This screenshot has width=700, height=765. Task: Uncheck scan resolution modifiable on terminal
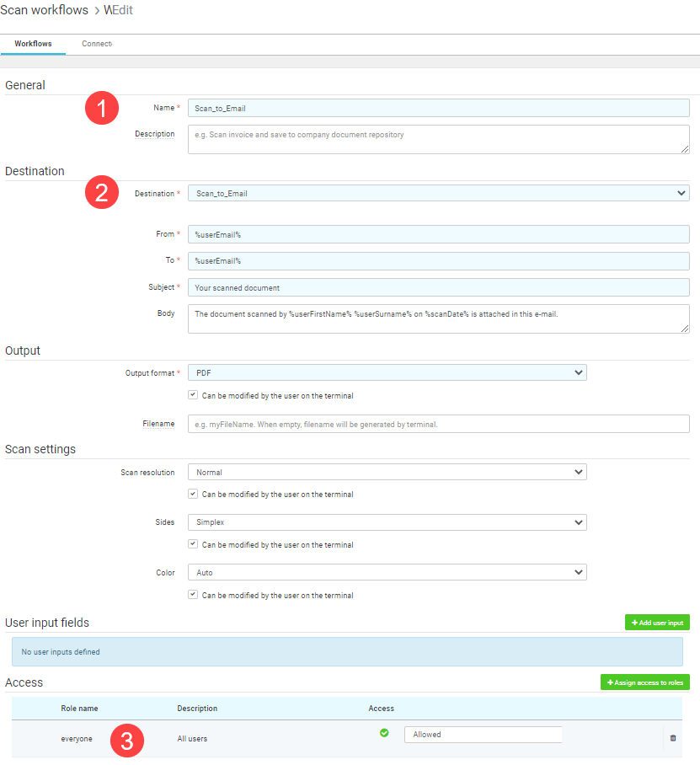pyautogui.click(x=193, y=494)
